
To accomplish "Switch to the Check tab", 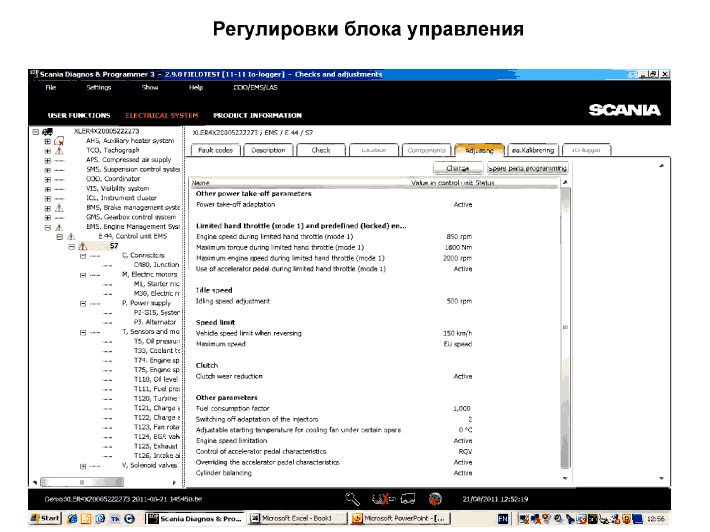I will 320,150.
